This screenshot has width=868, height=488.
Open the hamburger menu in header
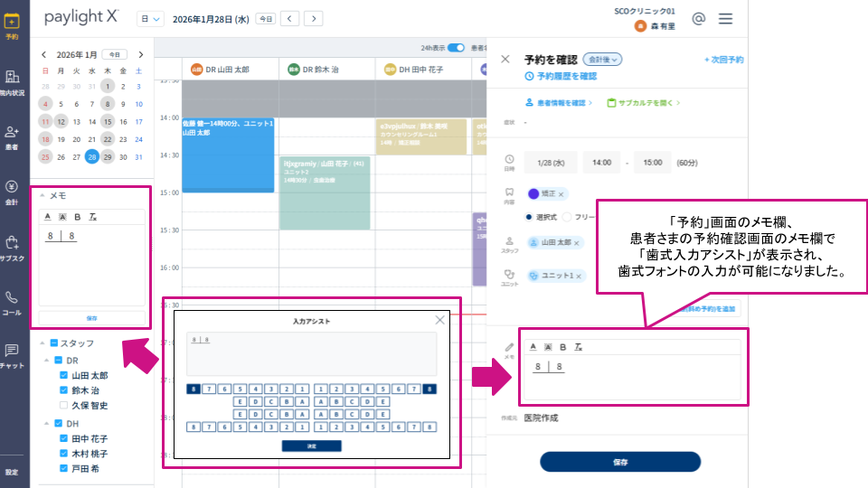click(725, 19)
